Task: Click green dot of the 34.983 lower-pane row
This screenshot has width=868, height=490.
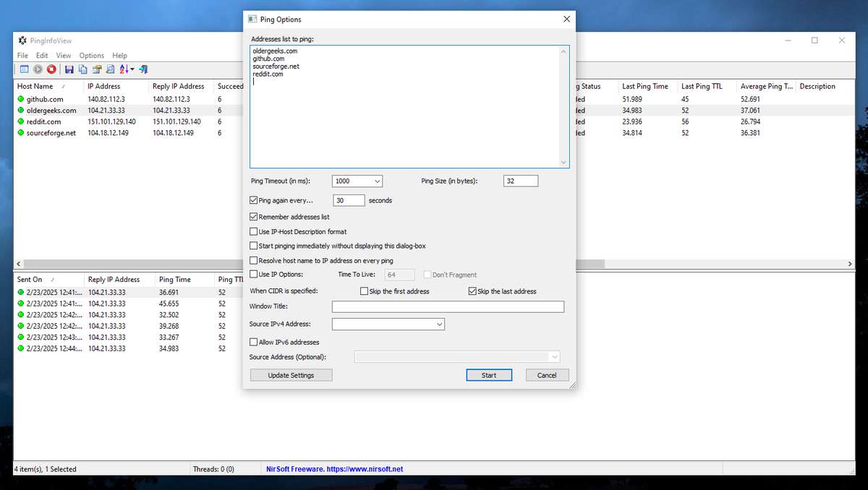Action: pos(21,348)
